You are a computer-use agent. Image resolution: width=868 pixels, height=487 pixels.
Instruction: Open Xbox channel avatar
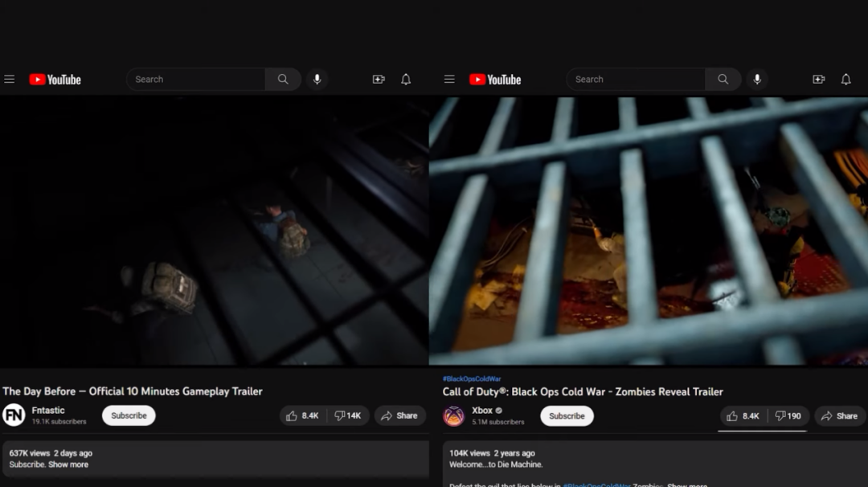[453, 416]
